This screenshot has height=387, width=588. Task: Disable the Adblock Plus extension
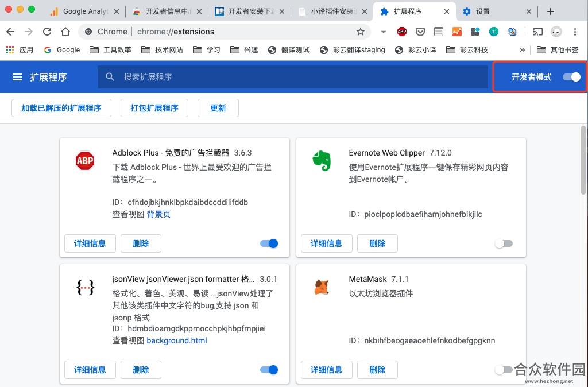[x=269, y=243]
